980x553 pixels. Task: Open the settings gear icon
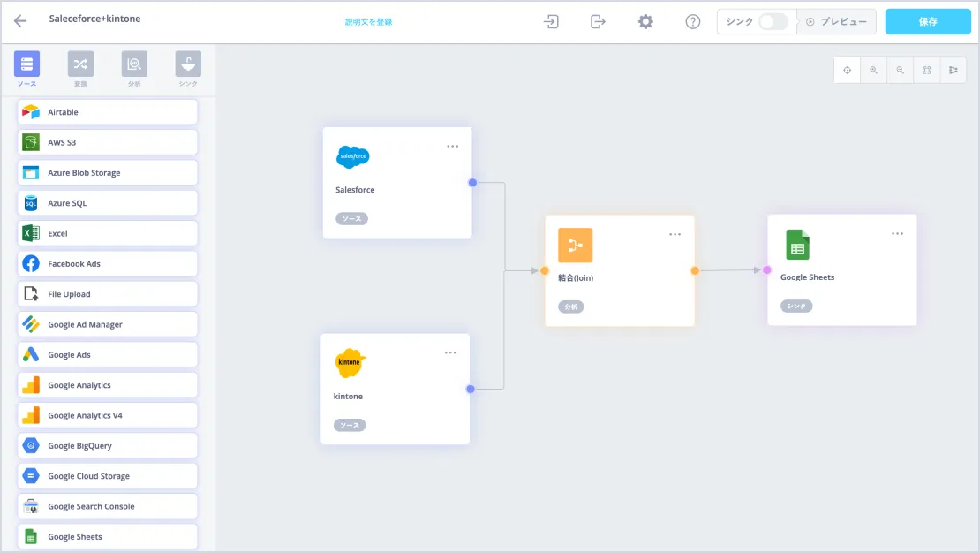(645, 21)
